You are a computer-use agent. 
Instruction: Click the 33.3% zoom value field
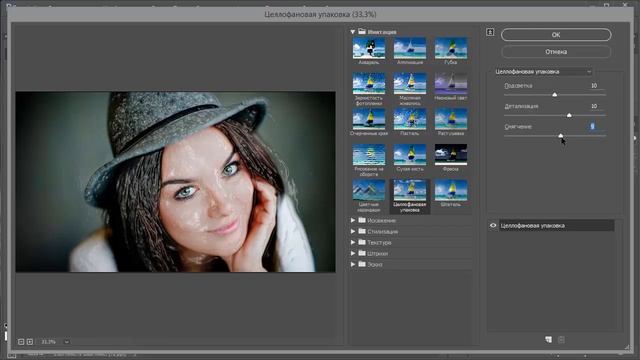tap(49, 342)
